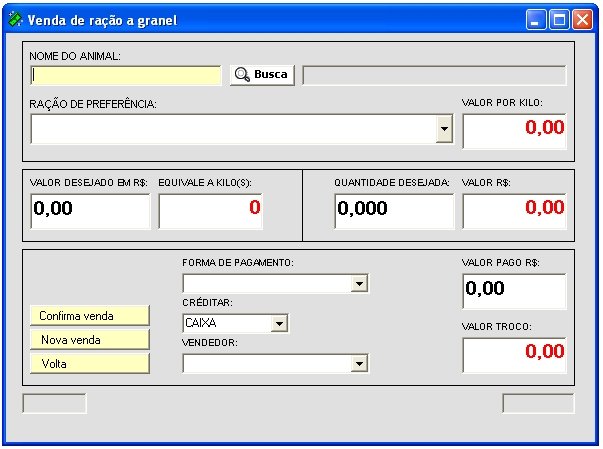
Task: Click the Busca search button
Action: [x=262, y=75]
